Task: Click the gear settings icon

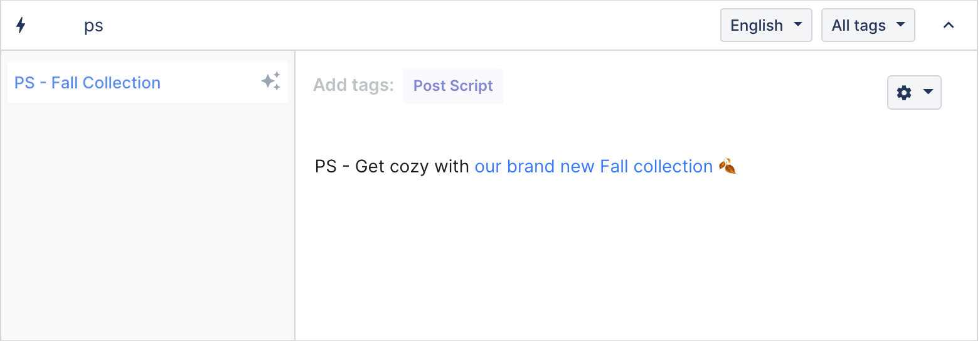Action: (x=904, y=93)
